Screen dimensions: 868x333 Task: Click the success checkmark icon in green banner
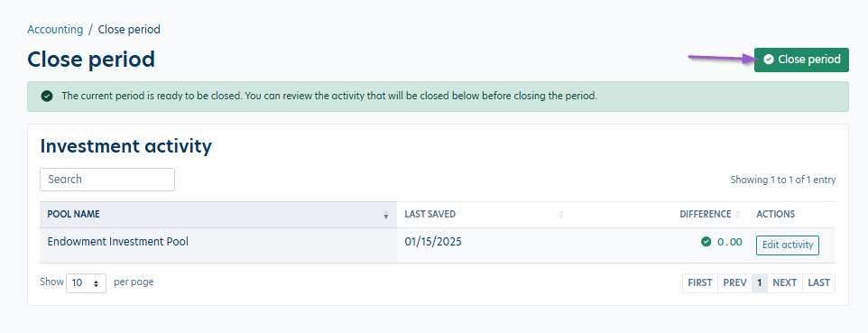[x=47, y=96]
